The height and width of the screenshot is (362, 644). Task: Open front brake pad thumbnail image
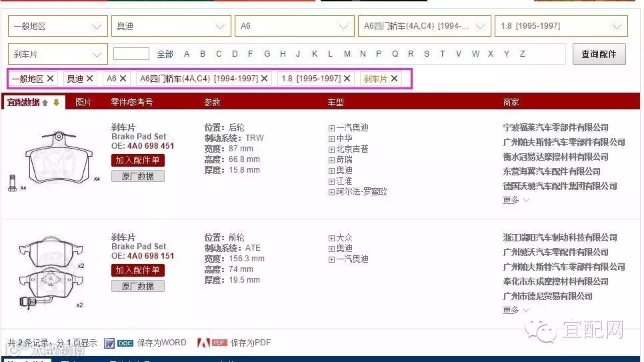click(51, 272)
